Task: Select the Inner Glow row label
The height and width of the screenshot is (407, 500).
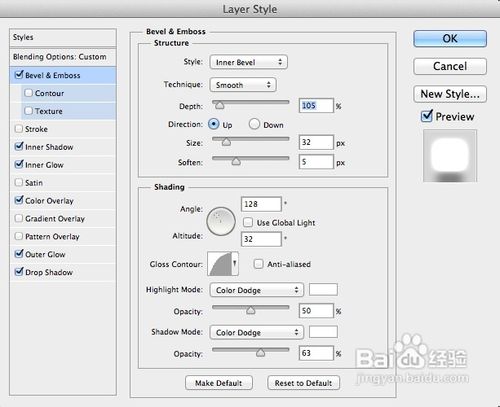Action: [44, 165]
